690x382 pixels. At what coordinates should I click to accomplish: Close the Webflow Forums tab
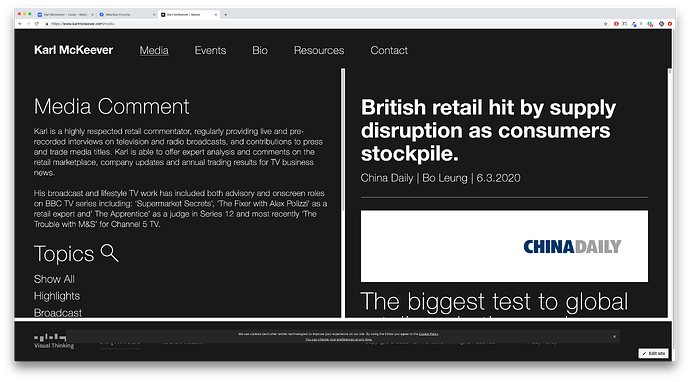[154, 15]
